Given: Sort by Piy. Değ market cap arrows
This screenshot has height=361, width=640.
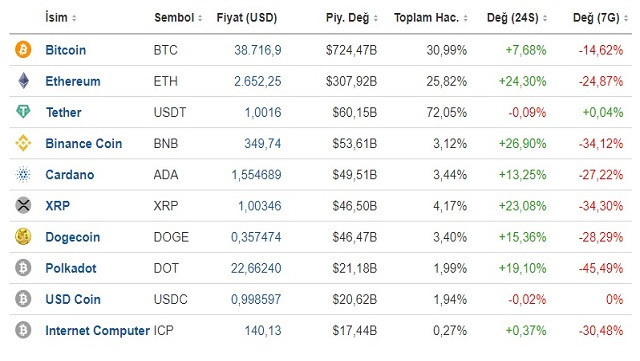Looking at the screenshot, I should pyautogui.click(x=376, y=18).
